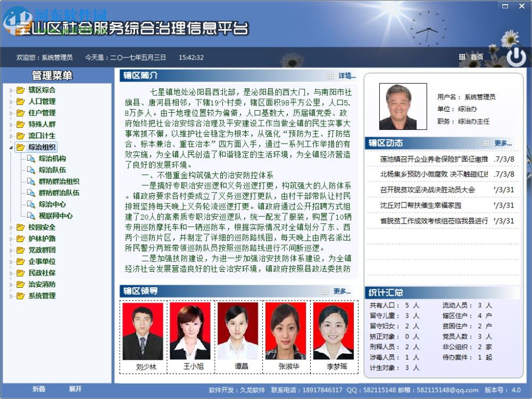Click 张淑华's photo in 辖区领导

pyautogui.click(x=287, y=331)
